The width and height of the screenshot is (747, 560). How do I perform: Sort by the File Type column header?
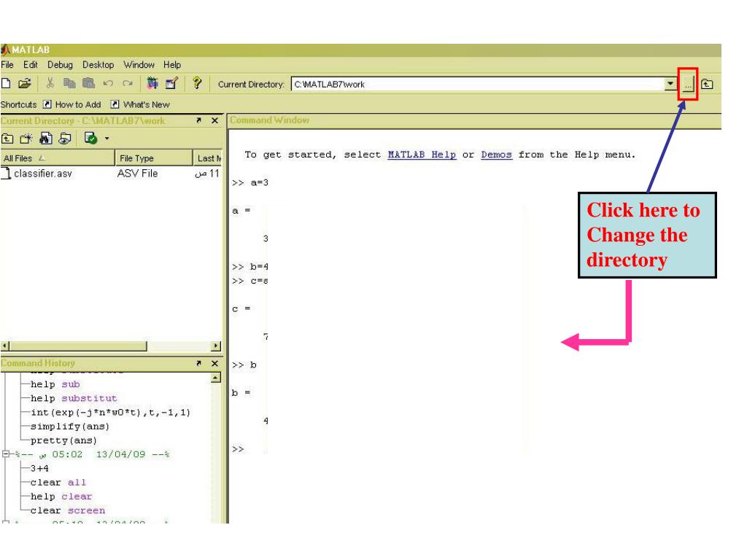tap(154, 158)
